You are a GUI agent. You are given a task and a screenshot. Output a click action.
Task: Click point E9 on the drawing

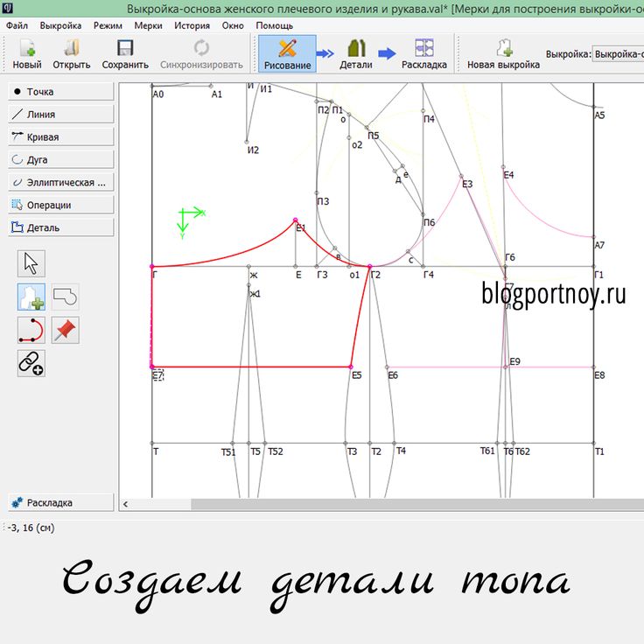[x=506, y=367]
